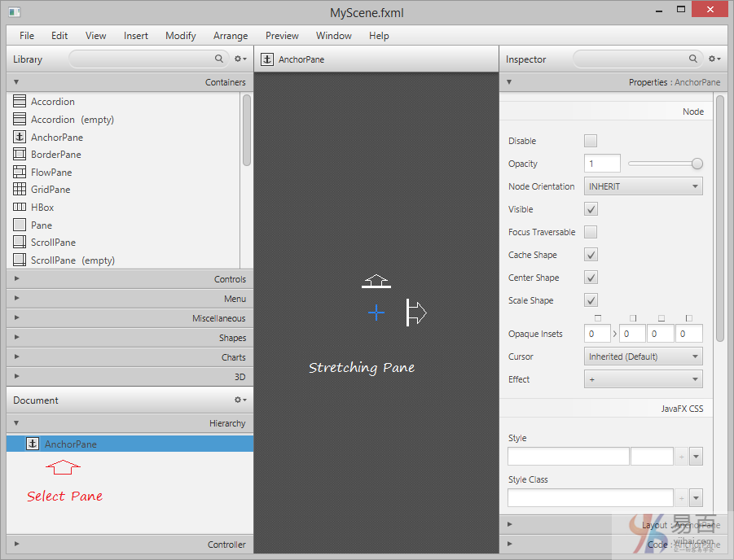Expand the Controls library section

tap(130, 279)
